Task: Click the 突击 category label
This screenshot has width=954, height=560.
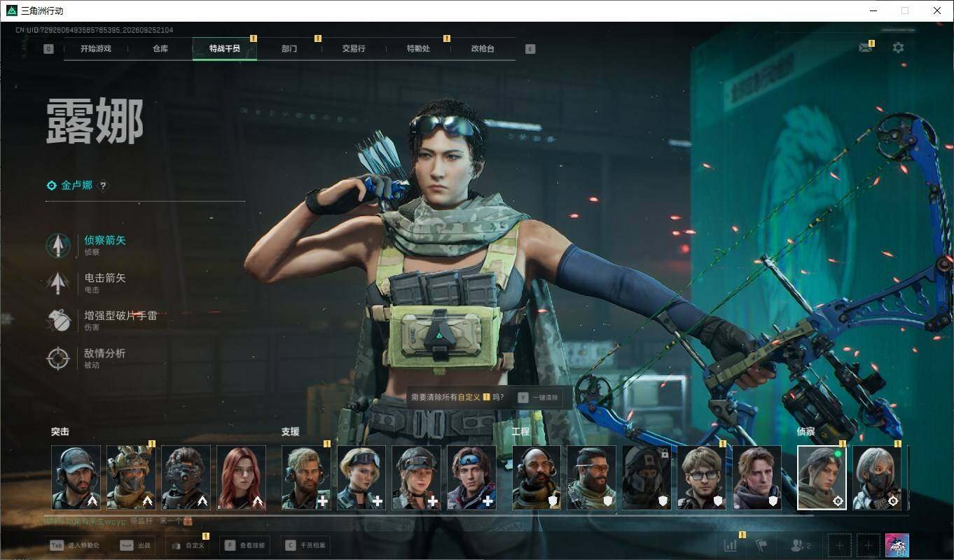Action: (x=60, y=432)
